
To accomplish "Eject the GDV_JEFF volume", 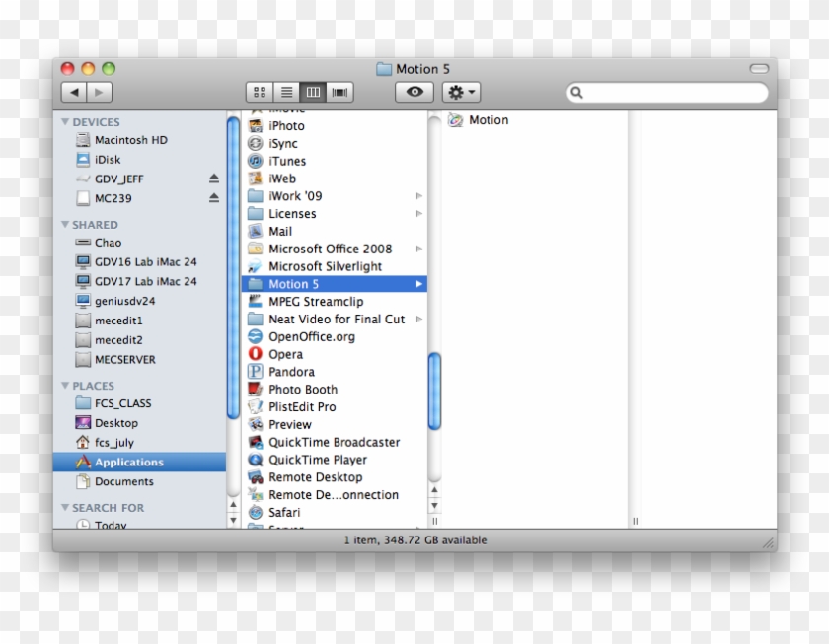I will click(x=214, y=179).
